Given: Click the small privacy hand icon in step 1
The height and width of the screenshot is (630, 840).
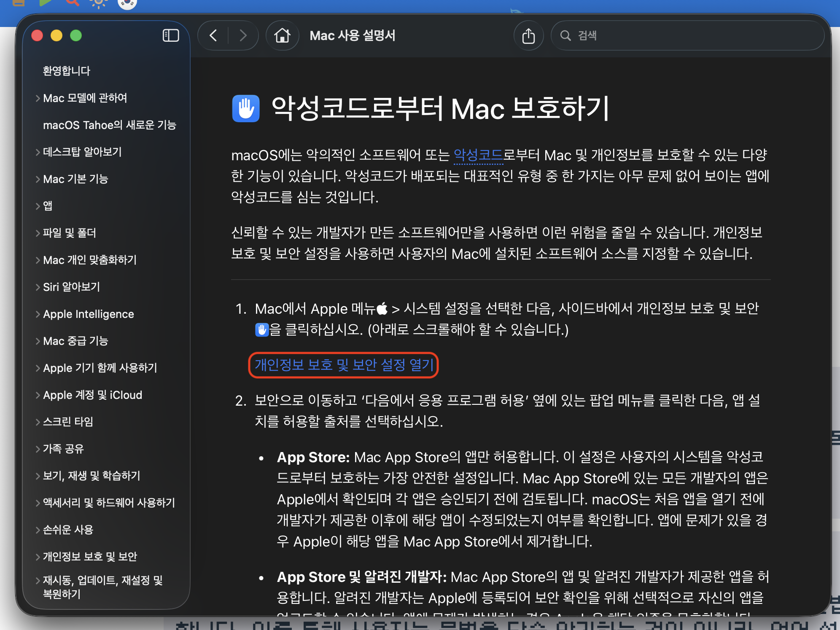Looking at the screenshot, I should tap(262, 329).
